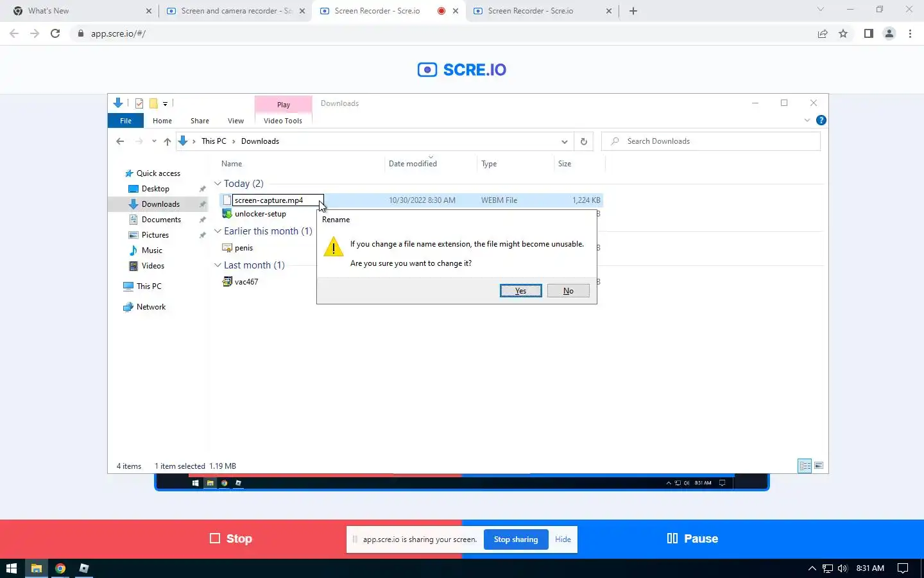This screenshot has height=578, width=924.
Task: Open the SCRE.IO logo link
Action: [x=462, y=69]
